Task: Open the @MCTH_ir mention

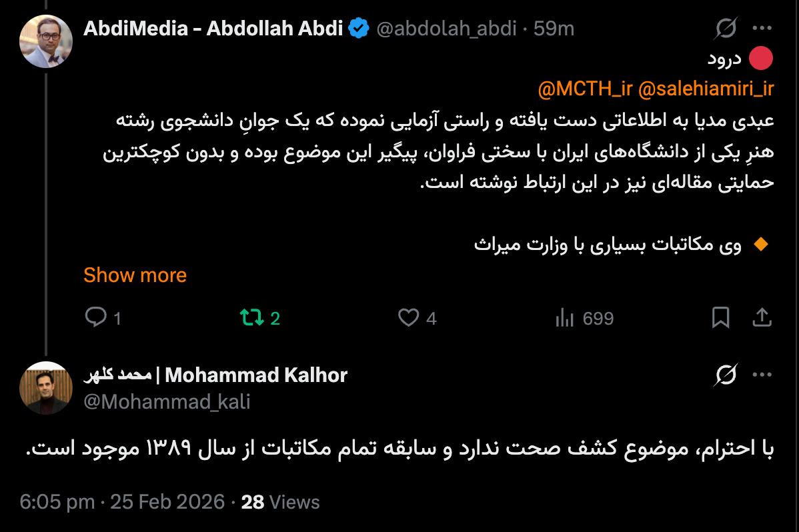Action: tap(584, 89)
